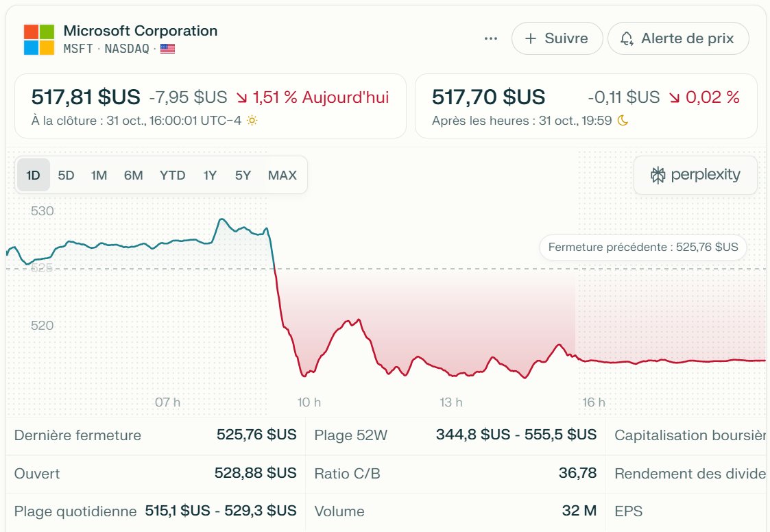Click the Suivre follow button
This screenshot has width=770, height=532.
pos(557,38)
